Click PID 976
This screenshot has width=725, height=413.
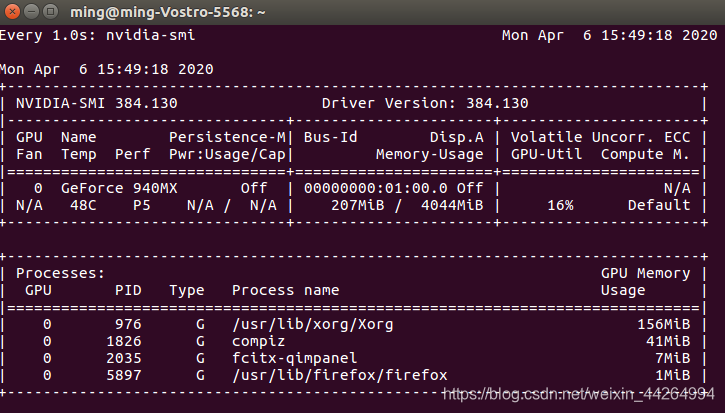click(128, 324)
